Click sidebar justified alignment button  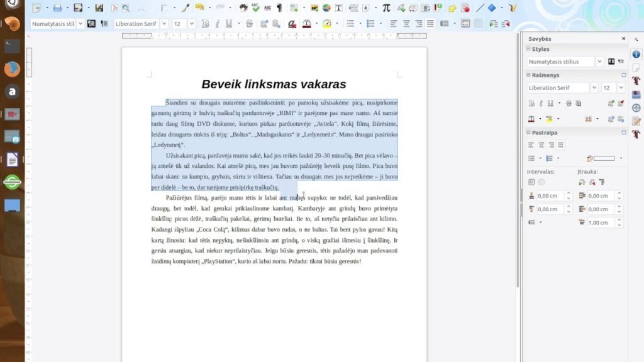[x=560, y=145]
